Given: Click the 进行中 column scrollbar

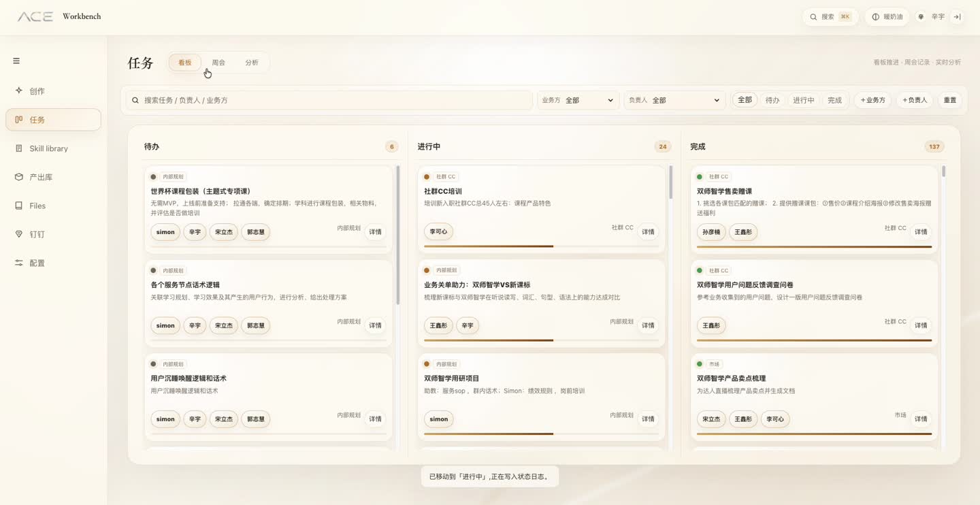Looking at the screenshot, I should pyautogui.click(x=671, y=182).
